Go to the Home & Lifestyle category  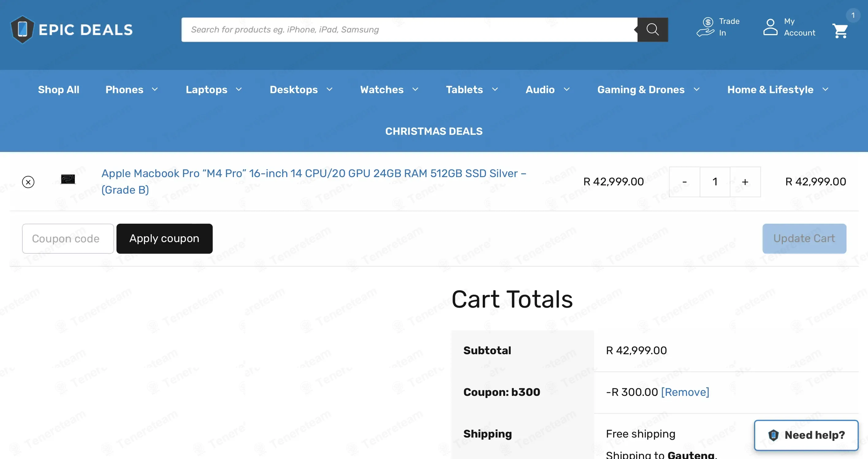(x=770, y=89)
